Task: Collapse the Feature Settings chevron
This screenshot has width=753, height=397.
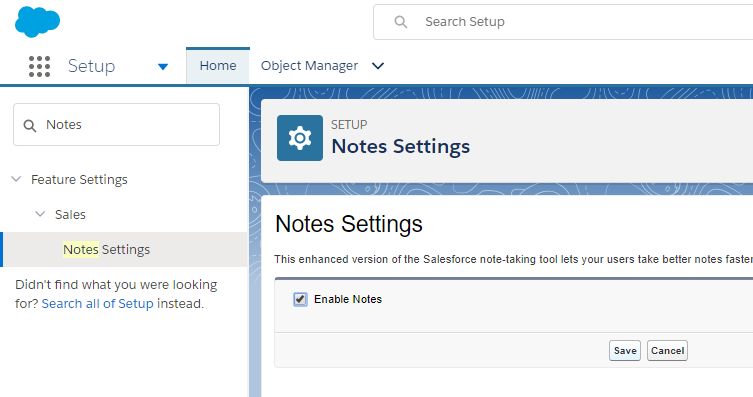Action: pos(16,179)
